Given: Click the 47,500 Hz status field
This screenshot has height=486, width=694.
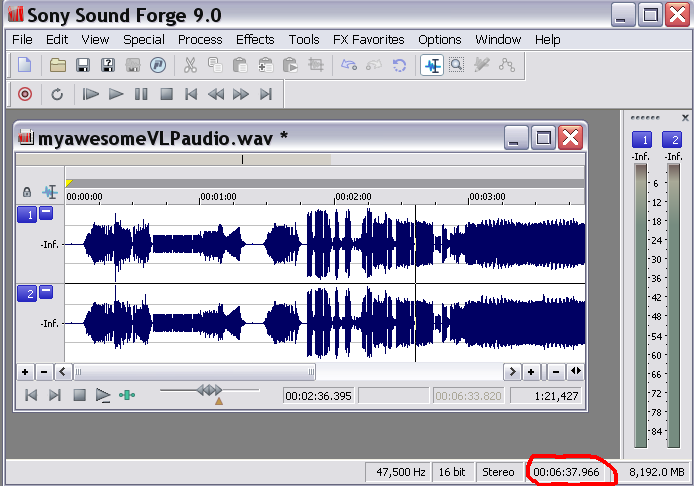Looking at the screenshot, I should (x=397, y=472).
